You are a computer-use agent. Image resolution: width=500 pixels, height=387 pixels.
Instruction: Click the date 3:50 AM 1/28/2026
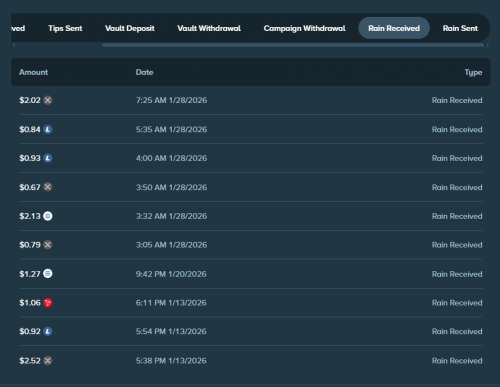tap(171, 187)
